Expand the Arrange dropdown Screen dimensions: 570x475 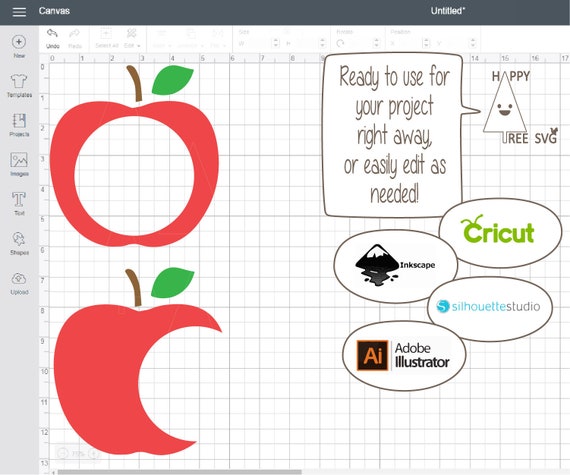click(x=190, y=38)
